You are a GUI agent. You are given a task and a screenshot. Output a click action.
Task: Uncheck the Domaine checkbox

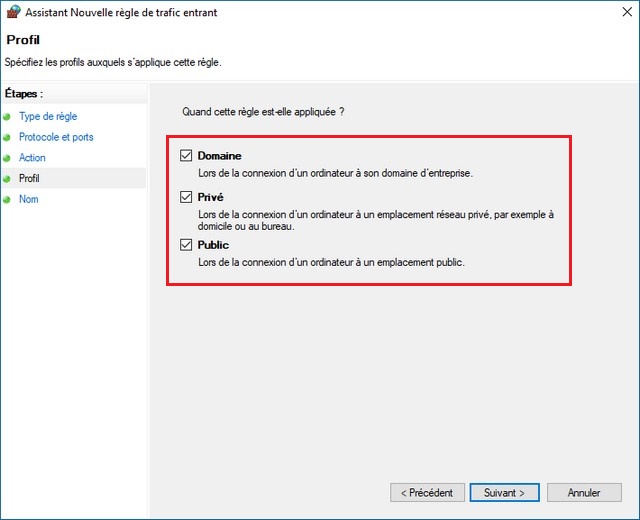tap(186, 156)
